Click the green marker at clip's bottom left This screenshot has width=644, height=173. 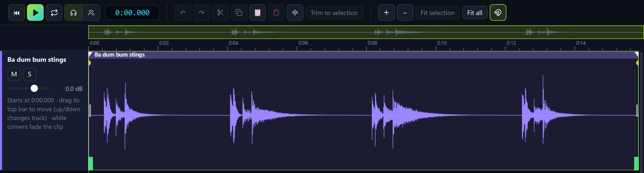point(91,163)
